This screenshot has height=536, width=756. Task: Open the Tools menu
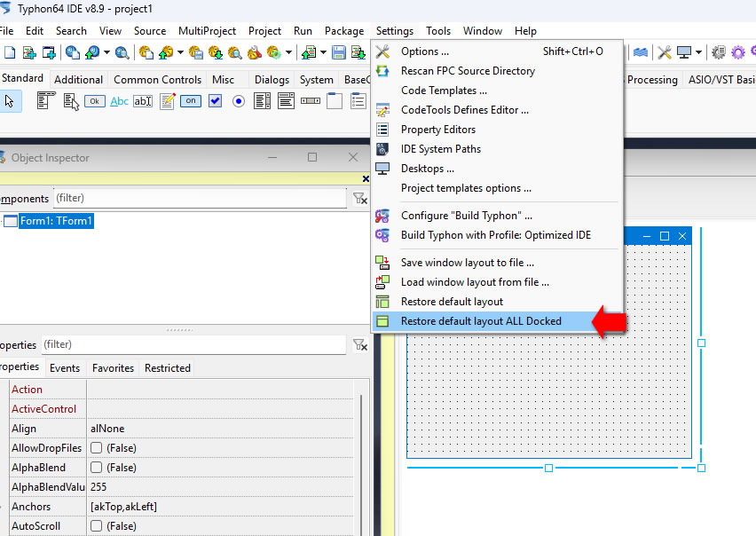coord(438,30)
